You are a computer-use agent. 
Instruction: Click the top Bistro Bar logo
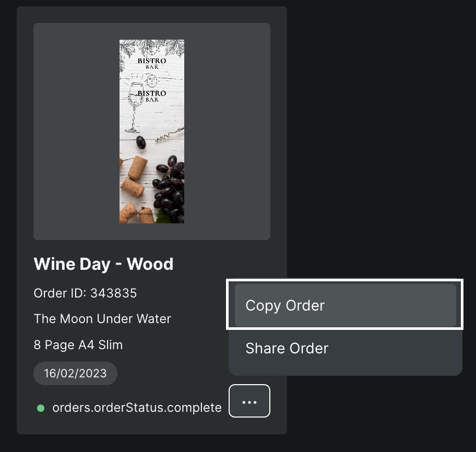pos(152,63)
